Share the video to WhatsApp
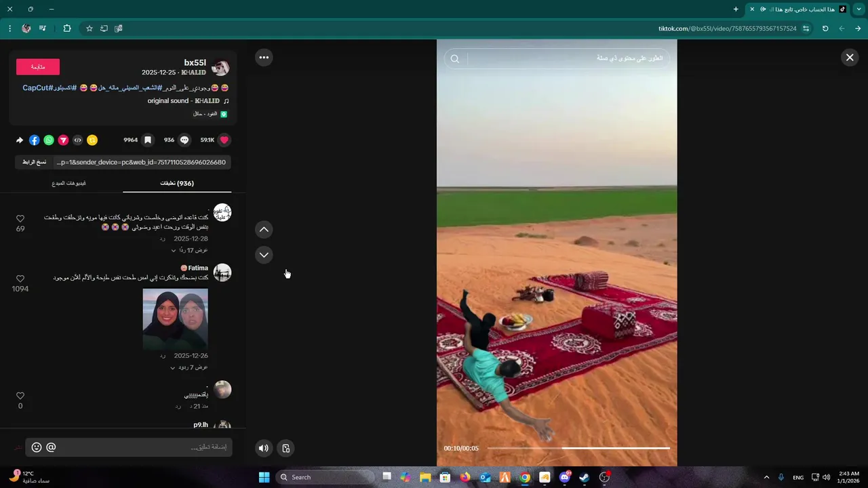 (49, 140)
